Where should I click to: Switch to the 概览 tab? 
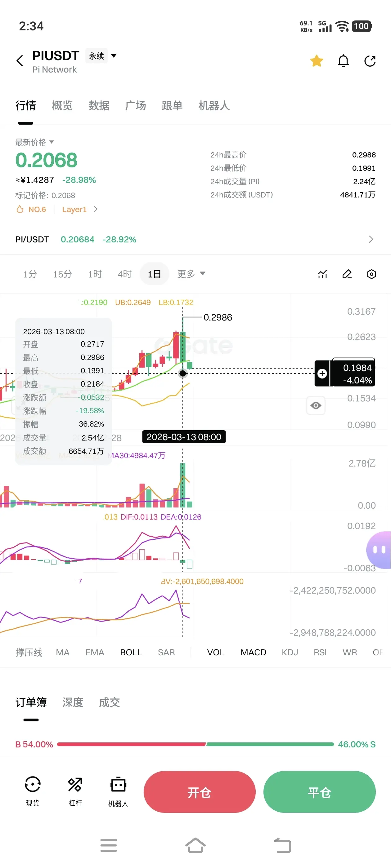pos(62,106)
